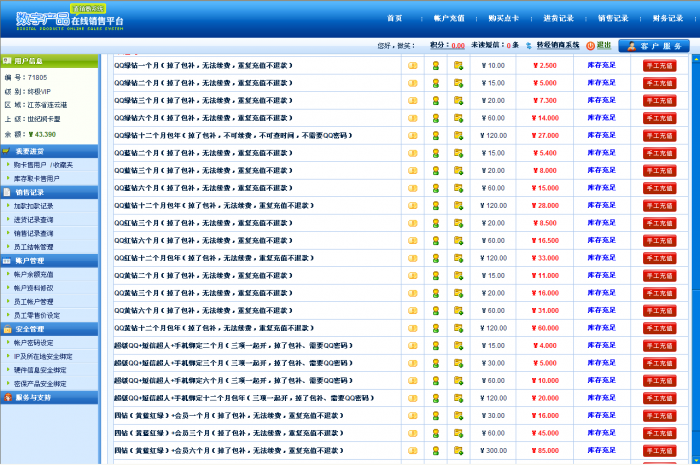Click yellow card icon for QQ黄钻十二个月包年
This screenshot has height=465, width=700.
point(412,328)
